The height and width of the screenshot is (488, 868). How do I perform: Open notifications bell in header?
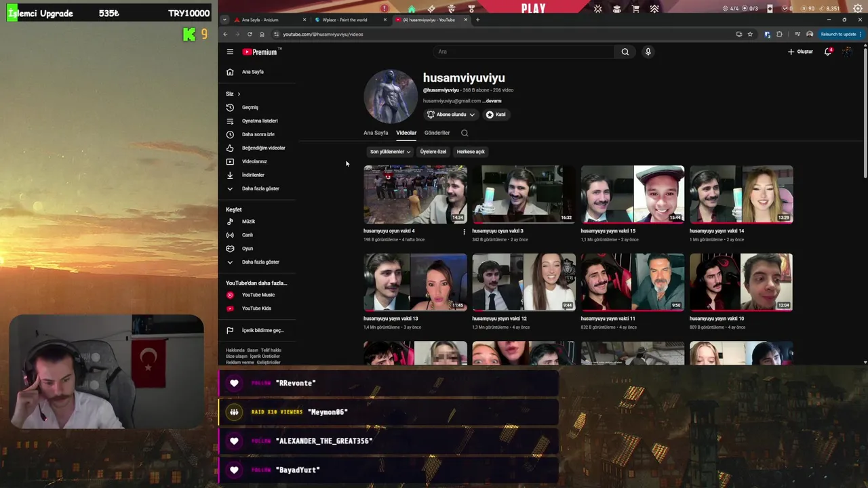pos(828,52)
